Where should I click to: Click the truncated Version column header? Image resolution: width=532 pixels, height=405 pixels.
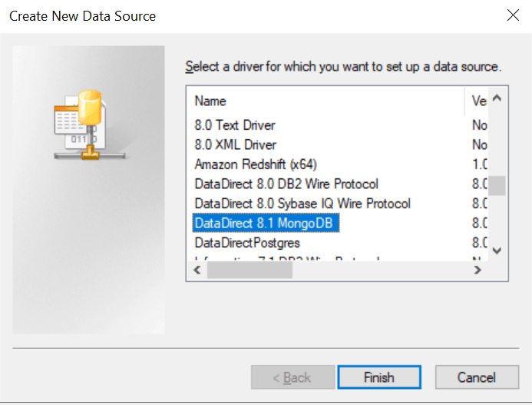coord(478,101)
